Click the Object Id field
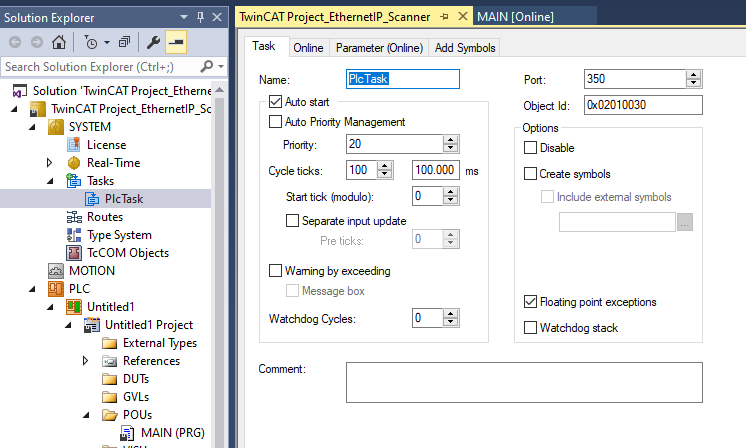The width and height of the screenshot is (746, 448). click(x=643, y=105)
